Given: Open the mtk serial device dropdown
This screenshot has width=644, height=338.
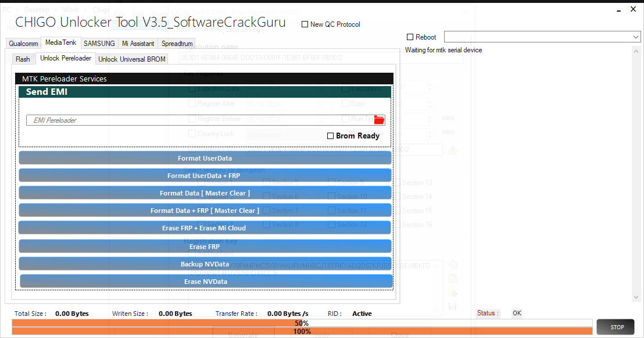Looking at the screenshot, I should coord(636,36).
